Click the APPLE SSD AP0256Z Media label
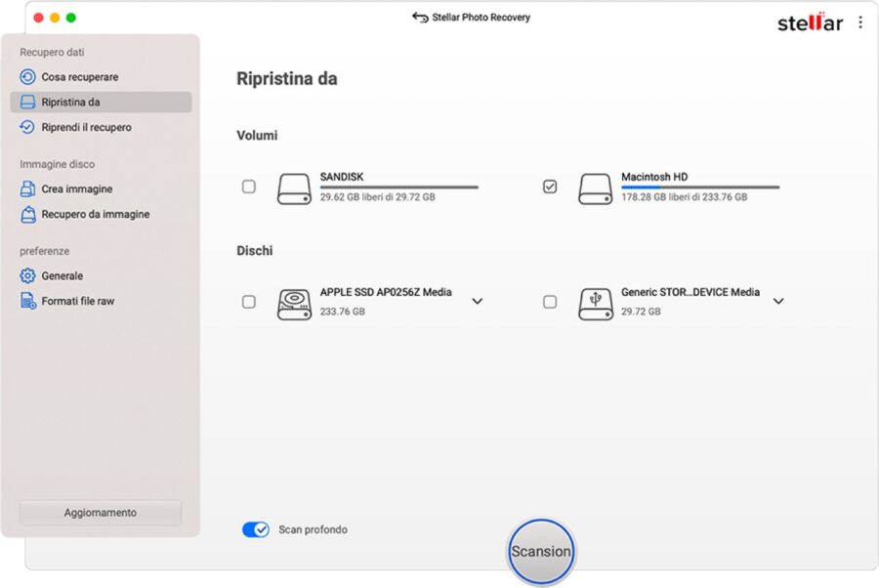879x588 pixels. coord(386,292)
